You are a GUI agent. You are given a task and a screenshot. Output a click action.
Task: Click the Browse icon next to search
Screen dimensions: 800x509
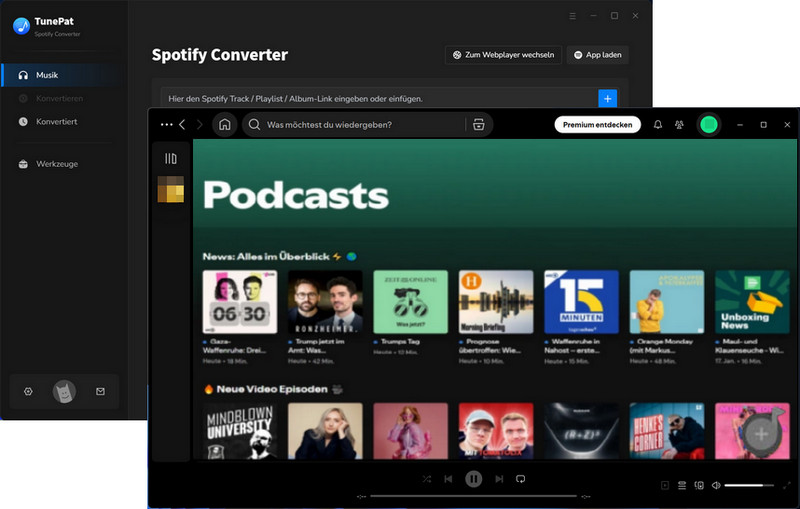pyautogui.click(x=479, y=124)
